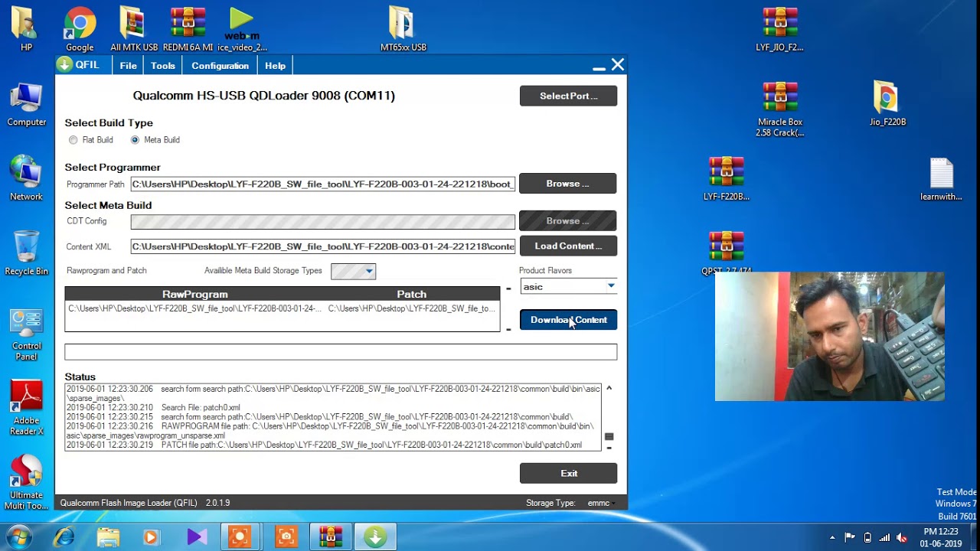The height and width of the screenshot is (551, 980).
Task: Select the Patch path row entry
Action: point(412,308)
